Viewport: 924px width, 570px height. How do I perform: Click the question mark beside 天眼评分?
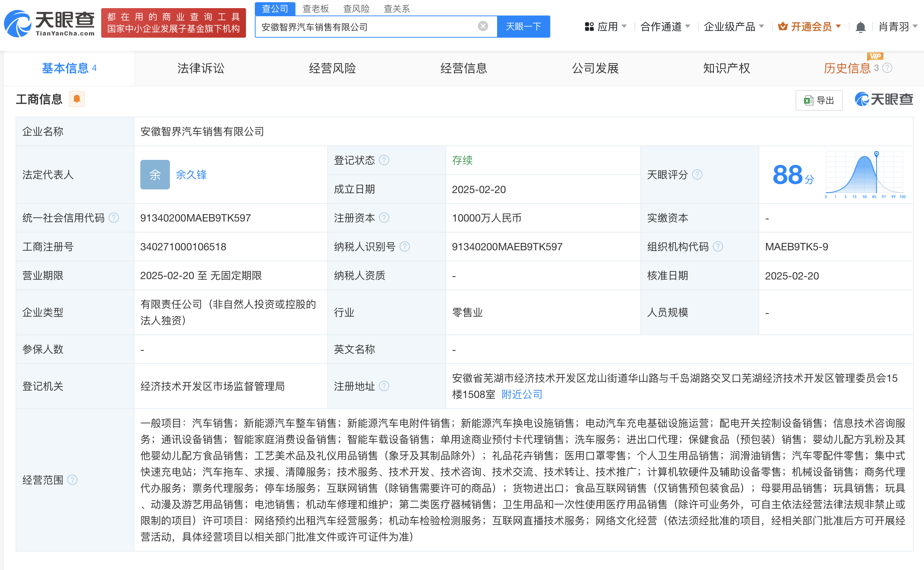(697, 175)
